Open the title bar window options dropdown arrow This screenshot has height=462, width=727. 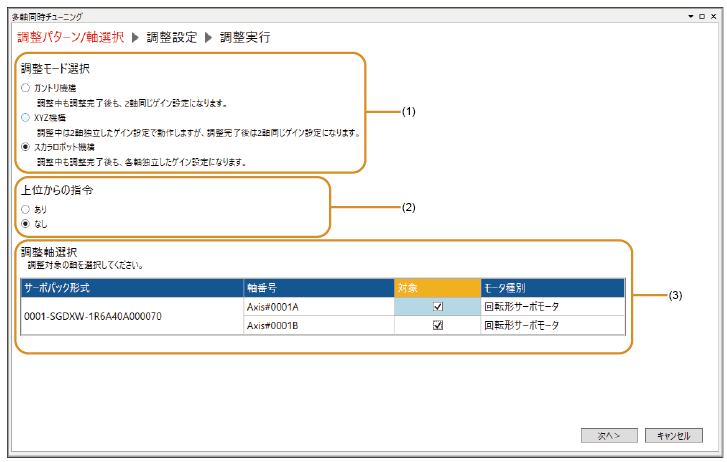pyautogui.click(x=689, y=17)
